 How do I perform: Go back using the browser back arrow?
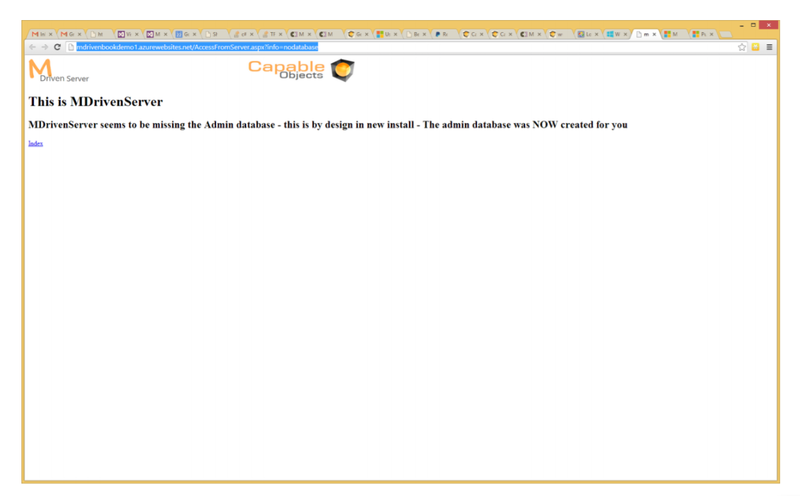pyautogui.click(x=32, y=47)
